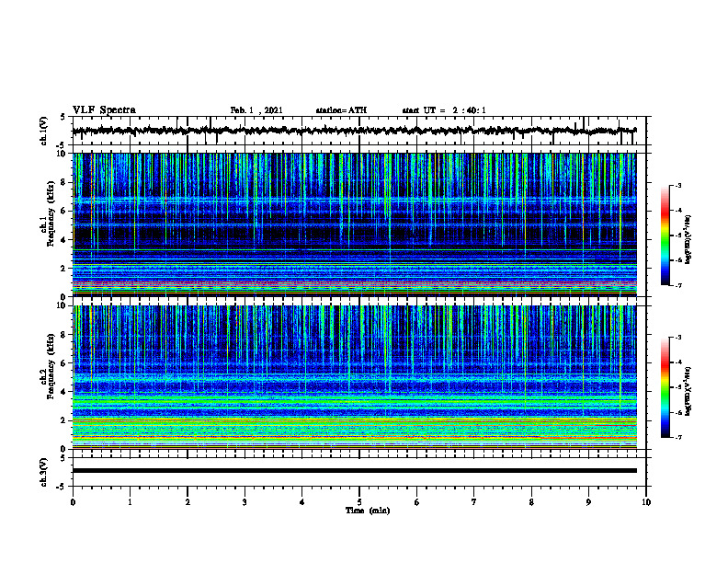Viewport: 728px width, 563px height.
Task: Click time axis tick label "3"
Action: [x=245, y=502]
